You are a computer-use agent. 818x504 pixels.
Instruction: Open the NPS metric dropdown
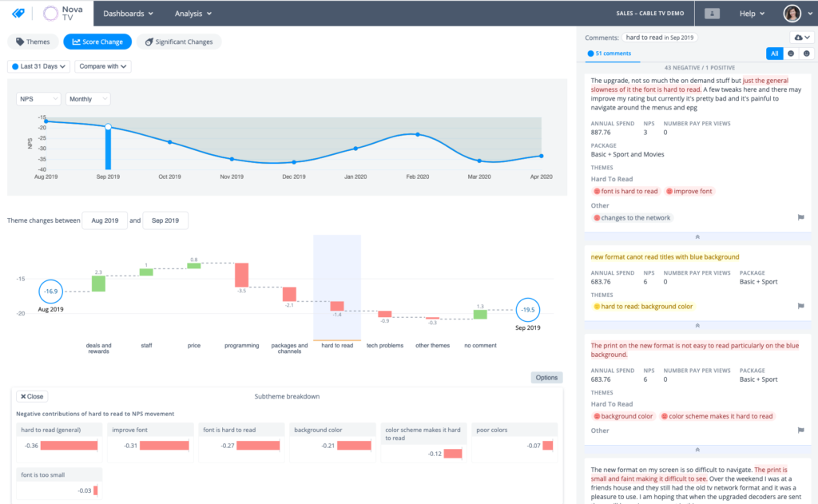click(38, 98)
